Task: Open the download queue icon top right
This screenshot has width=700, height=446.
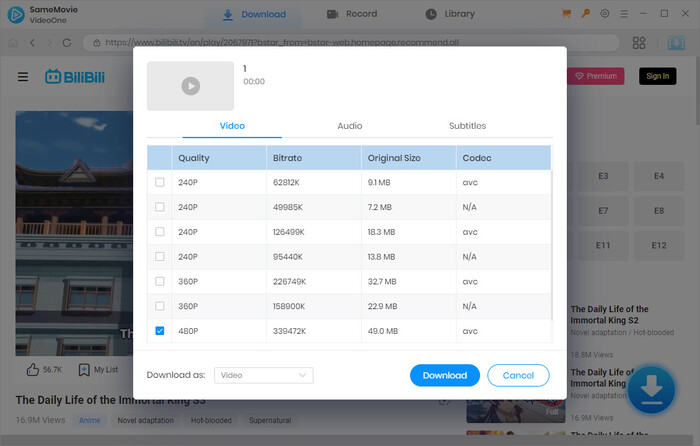Action: pyautogui.click(x=676, y=43)
